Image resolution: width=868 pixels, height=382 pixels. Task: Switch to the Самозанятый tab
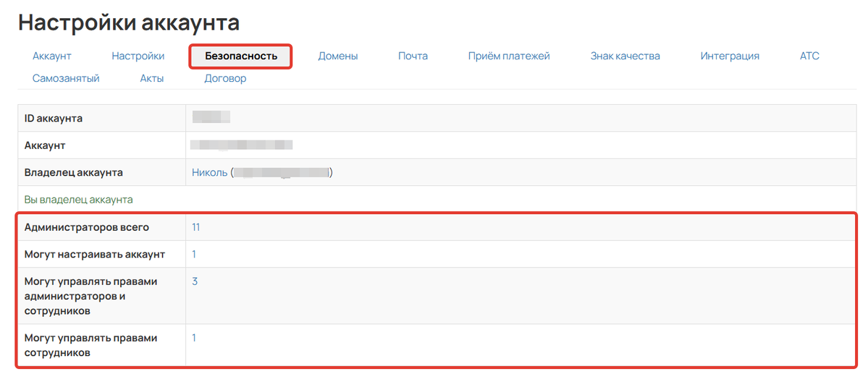[x=66, y=78]
